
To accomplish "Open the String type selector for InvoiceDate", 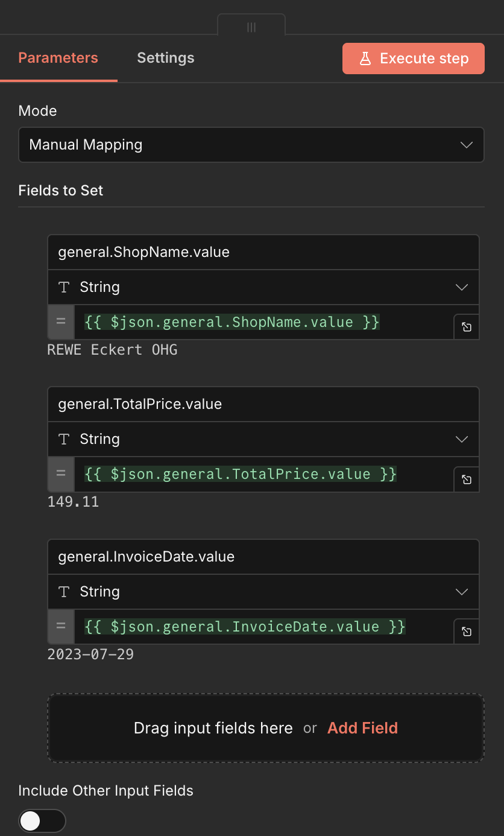I will pos(462,592).
